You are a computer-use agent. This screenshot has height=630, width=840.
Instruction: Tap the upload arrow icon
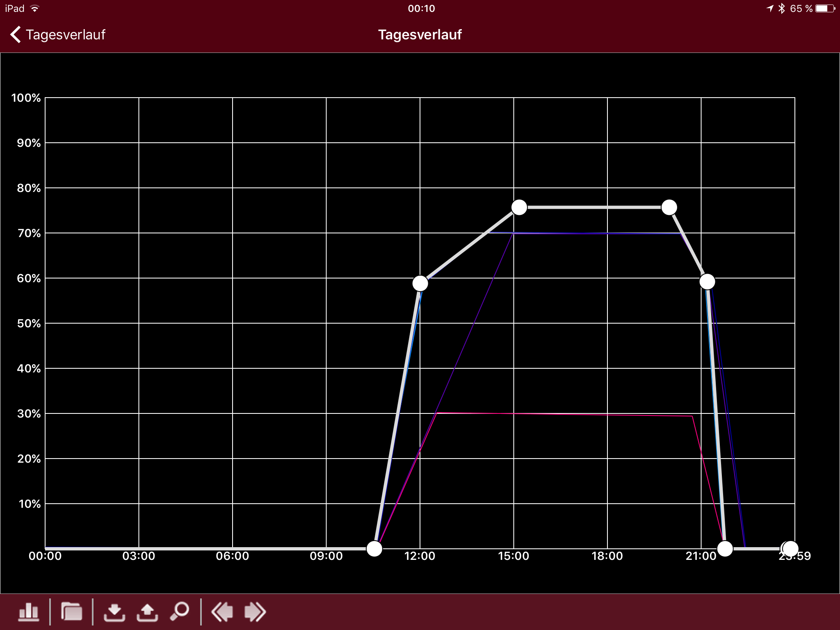(x=147, y=612)
